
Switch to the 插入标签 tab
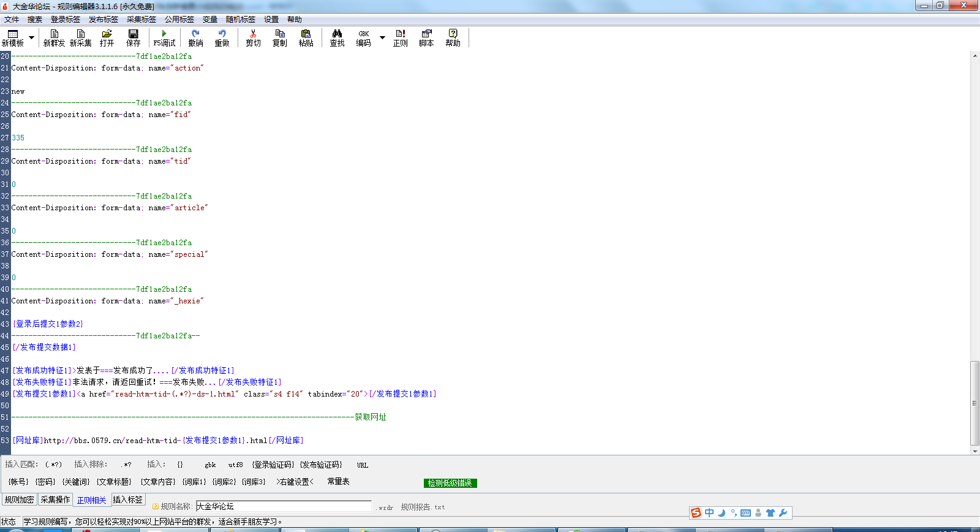[x=127, y=500]
